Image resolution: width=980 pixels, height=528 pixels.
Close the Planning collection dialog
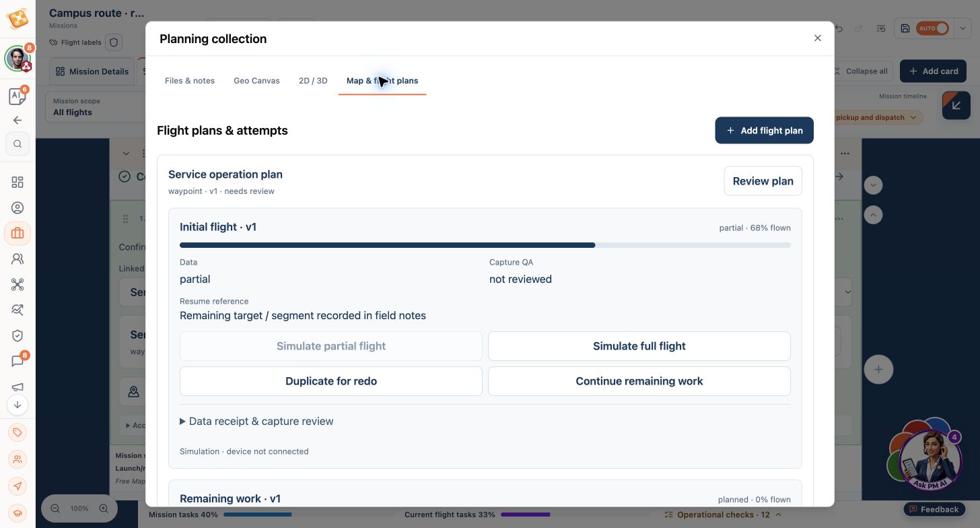coord(818,38)
